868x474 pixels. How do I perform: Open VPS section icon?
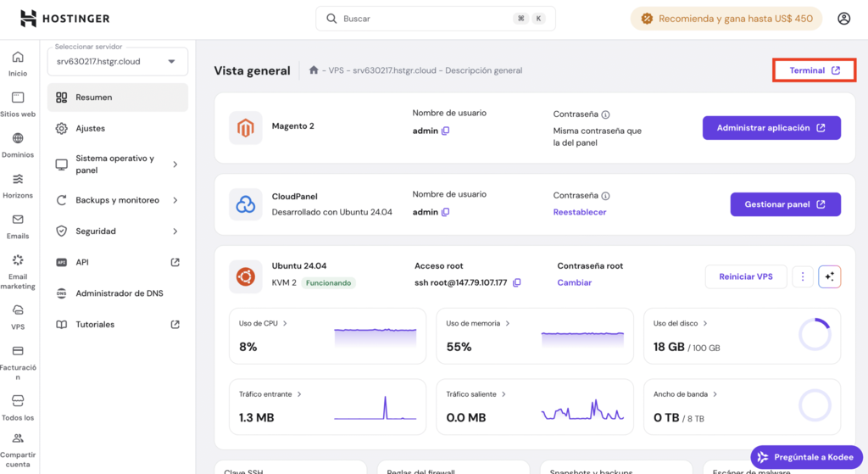click(18, 310)
